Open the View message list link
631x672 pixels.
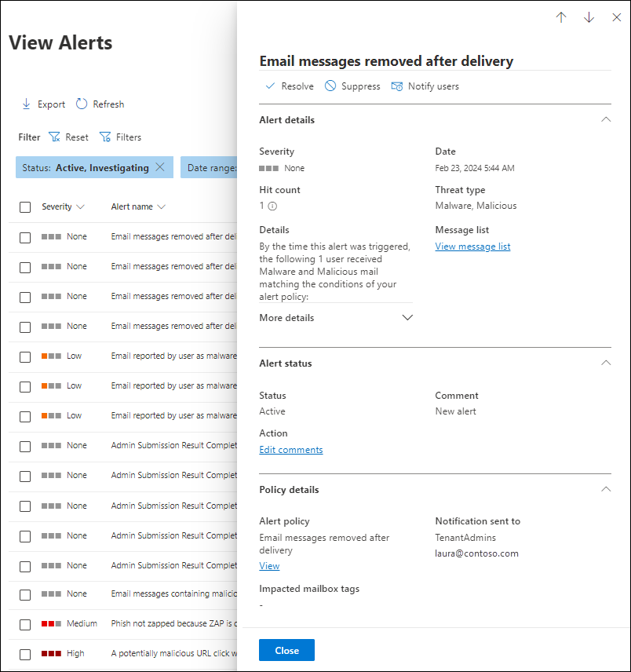pos(472,247)
